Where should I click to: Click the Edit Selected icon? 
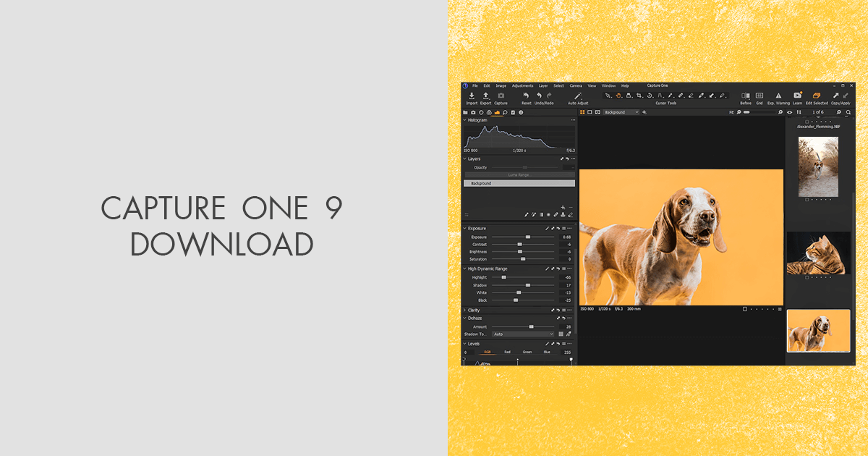(x=817, y=96)
